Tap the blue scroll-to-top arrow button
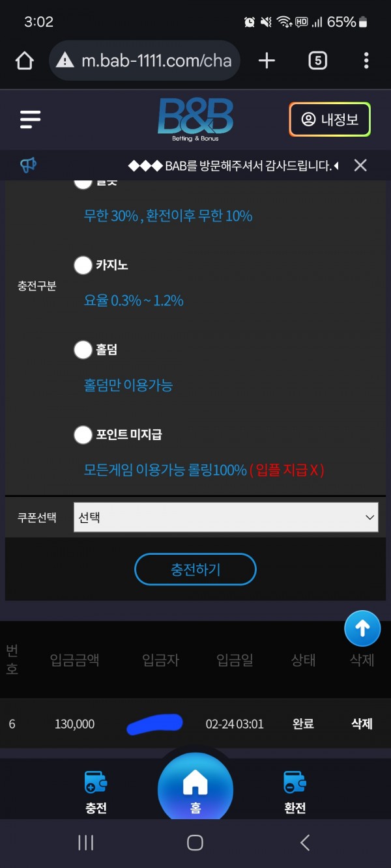Viewport: 391px width, 868px height. click(362, 628)
